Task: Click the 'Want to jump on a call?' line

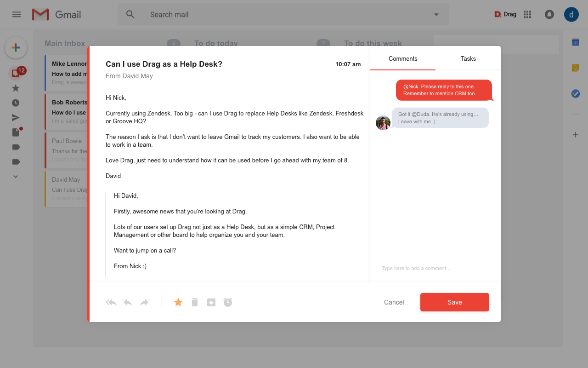Action: (x=145, y=250)
